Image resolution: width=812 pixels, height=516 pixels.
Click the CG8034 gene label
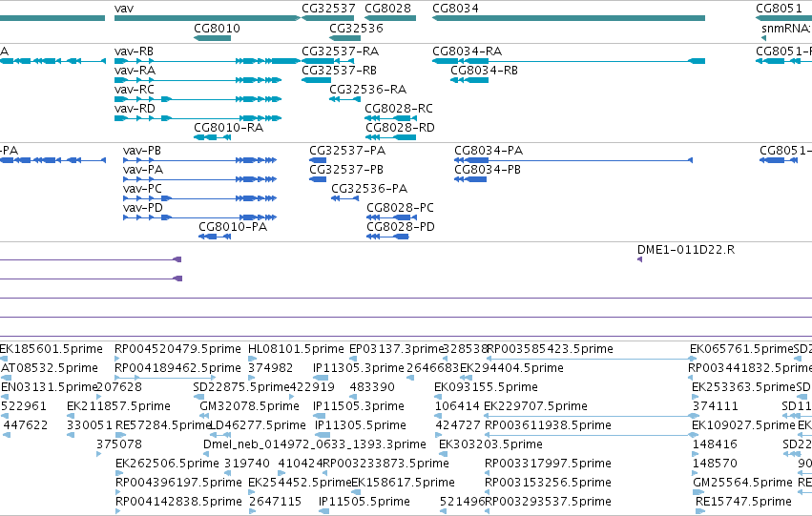coord(456,9)
